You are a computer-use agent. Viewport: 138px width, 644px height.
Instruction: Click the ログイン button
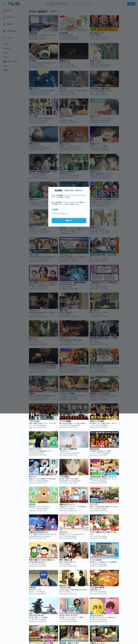(x=131, y=4)
